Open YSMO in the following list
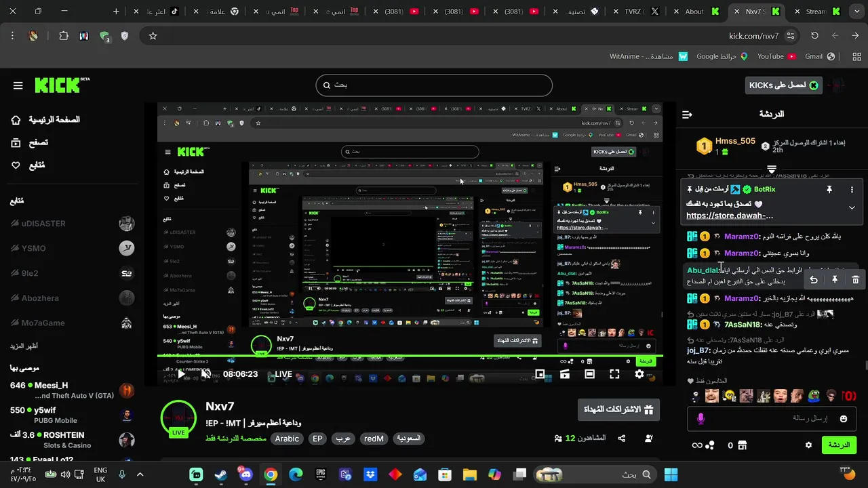Viewport: 868px width, 488px height. [x=73, y=249]
